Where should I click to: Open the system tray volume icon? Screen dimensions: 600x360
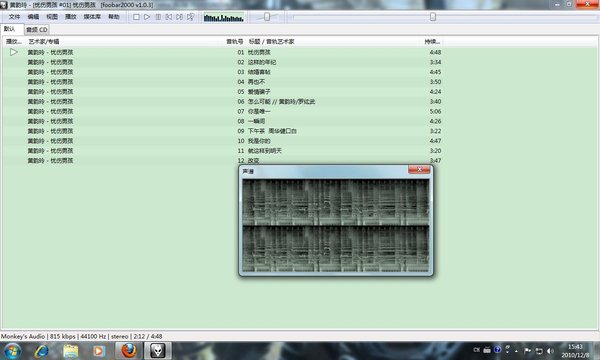pyautogui.click(x=550, y=350)
